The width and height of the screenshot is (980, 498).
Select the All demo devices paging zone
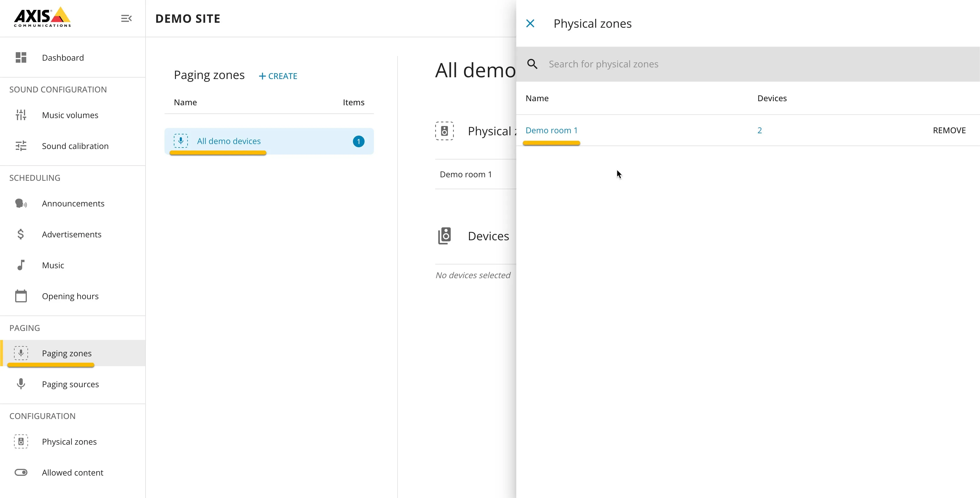point(269,141)
